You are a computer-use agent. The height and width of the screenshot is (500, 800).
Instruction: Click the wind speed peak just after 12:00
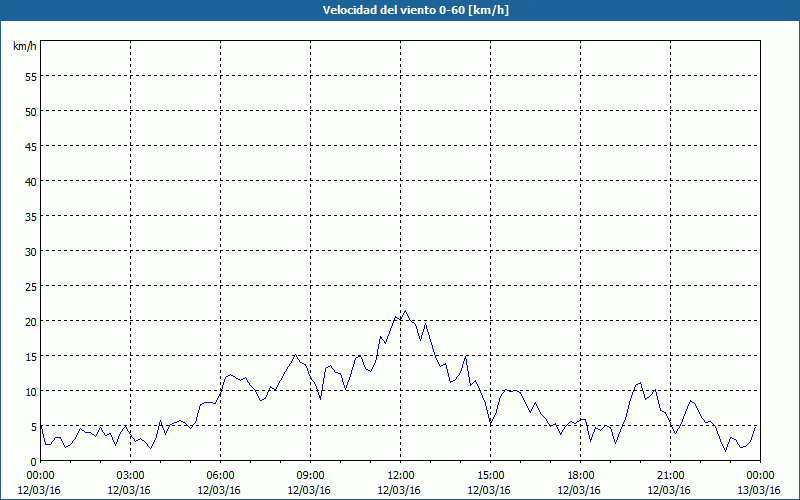[406, 311]
